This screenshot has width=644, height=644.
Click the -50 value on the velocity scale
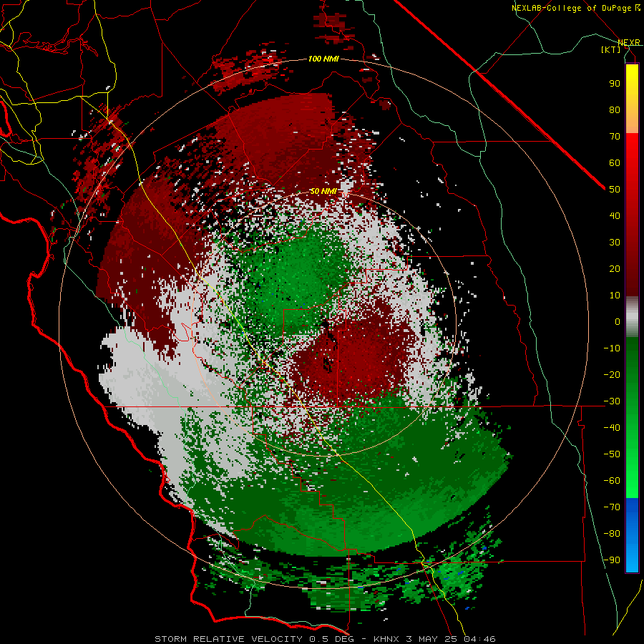(612, 454)
